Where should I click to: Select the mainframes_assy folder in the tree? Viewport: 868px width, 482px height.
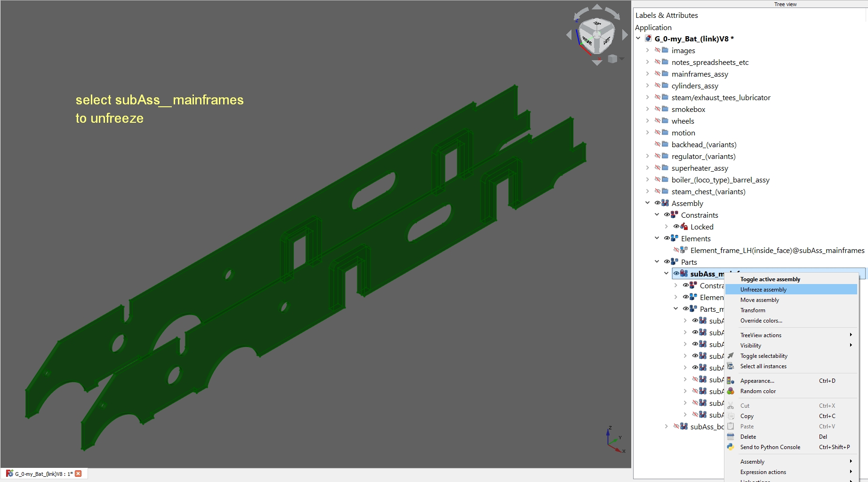[699, 74]
